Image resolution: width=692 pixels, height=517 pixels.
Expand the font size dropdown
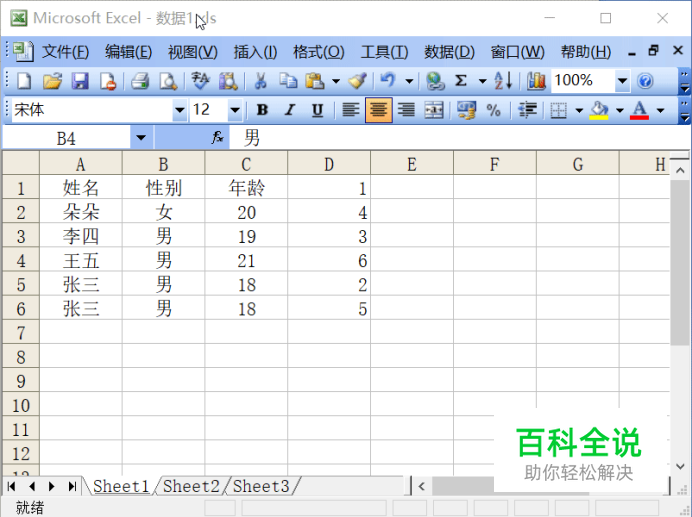pyautogui.click(x=235, y=109)
